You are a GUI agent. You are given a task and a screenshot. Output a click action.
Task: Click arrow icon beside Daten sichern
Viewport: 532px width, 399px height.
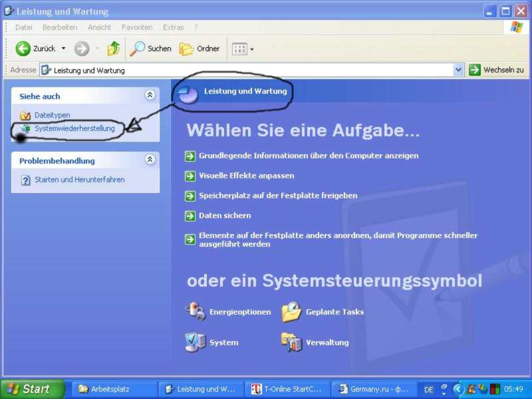(x=190, y=215)
